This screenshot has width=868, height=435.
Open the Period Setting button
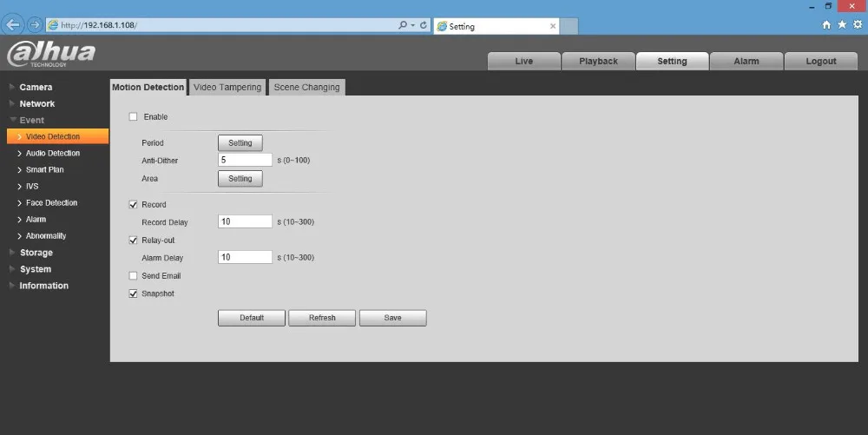[240, 142]
